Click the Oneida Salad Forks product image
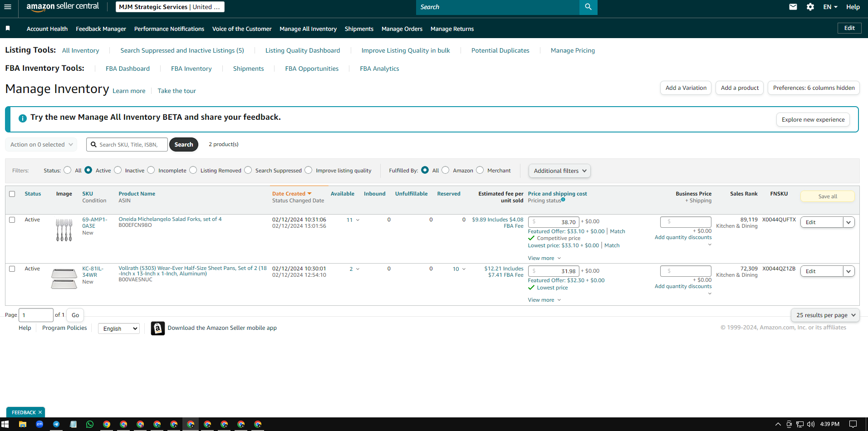Screen dimensions: 868x431 64,230
